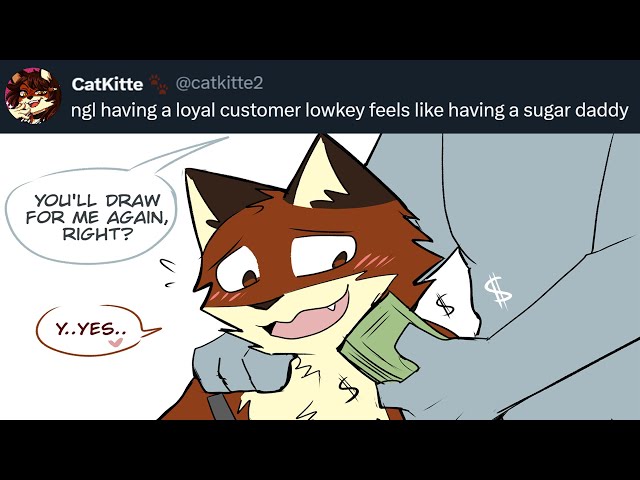Click the black dollar sign on white cuff
Screen dimensions: 640x480
(444, 305)
